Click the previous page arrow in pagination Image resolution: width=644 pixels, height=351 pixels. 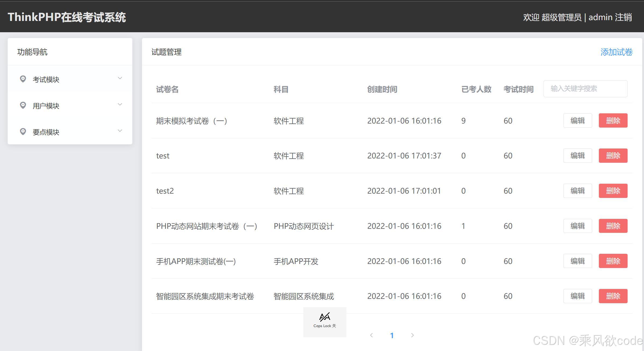pyautogui.click(x=372, y=335)
